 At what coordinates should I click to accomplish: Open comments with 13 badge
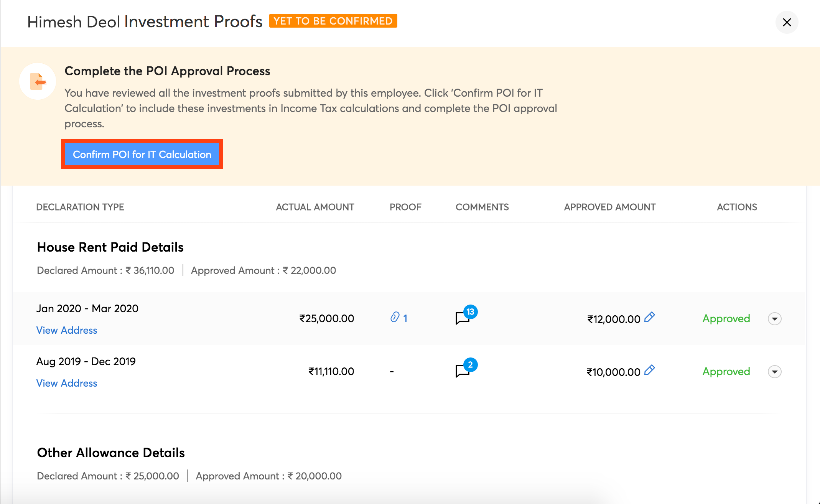463,318
